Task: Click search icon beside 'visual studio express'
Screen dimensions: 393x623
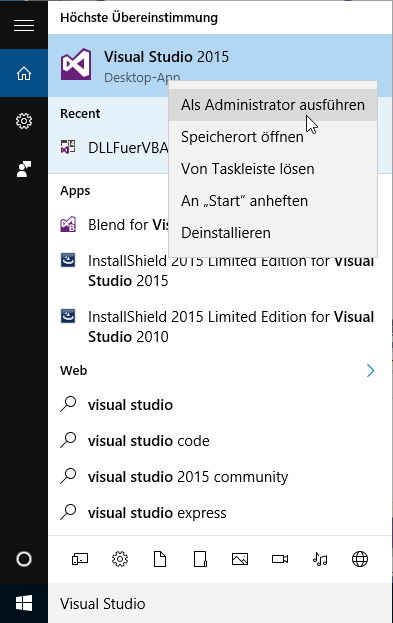Action: 68,512
